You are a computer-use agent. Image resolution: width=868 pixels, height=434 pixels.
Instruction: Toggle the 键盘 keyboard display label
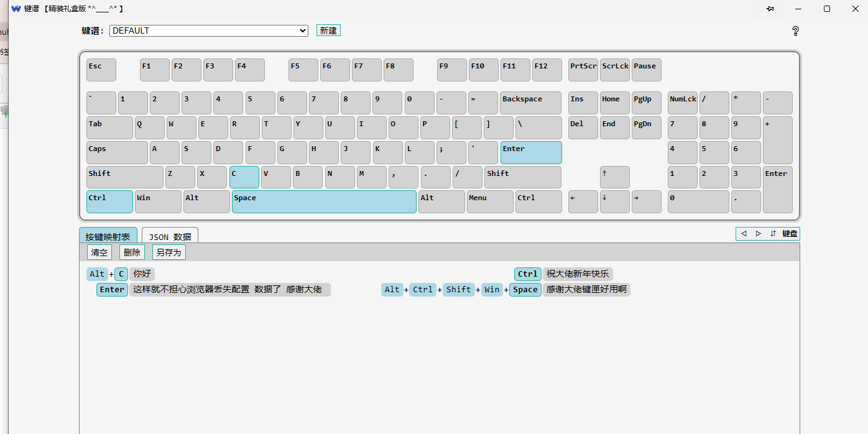(790, 234)
